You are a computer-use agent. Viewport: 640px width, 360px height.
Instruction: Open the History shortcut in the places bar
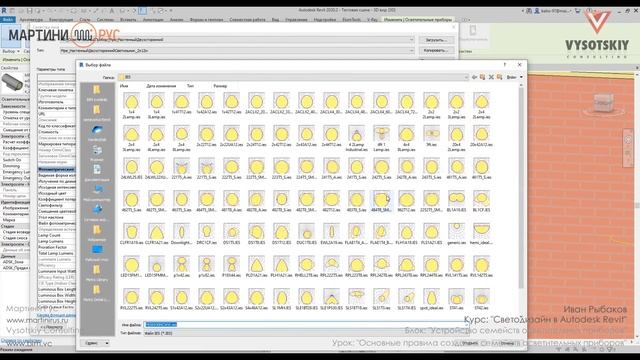(97, 153)
